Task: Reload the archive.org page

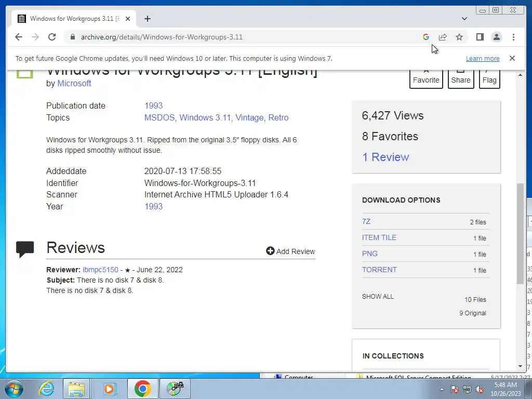Action: pyautogui.click(x=52, y=37)
